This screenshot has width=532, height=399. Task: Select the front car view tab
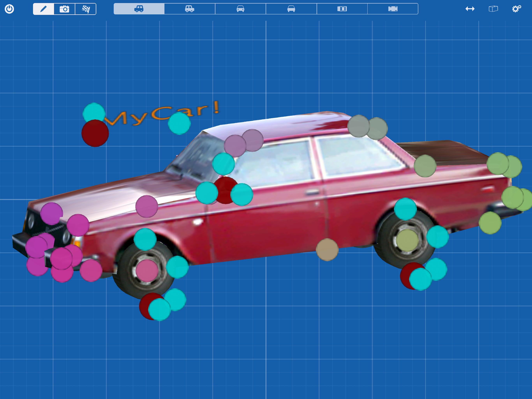240,9
